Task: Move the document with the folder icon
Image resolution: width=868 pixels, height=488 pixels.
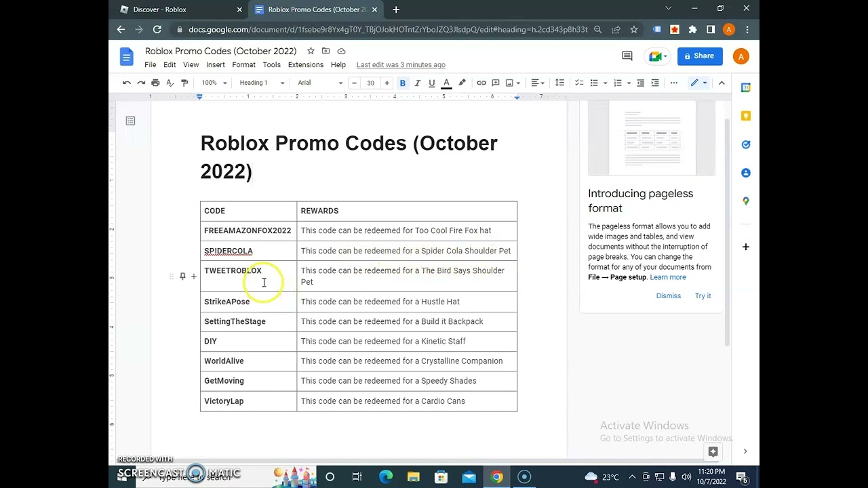Action: [325, 51]
